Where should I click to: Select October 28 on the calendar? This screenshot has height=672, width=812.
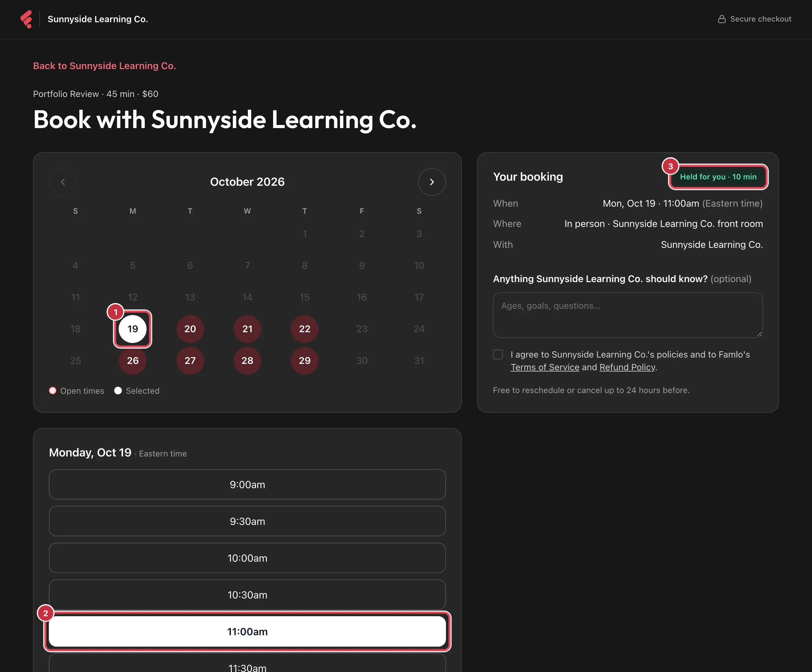tap(247, 360)
